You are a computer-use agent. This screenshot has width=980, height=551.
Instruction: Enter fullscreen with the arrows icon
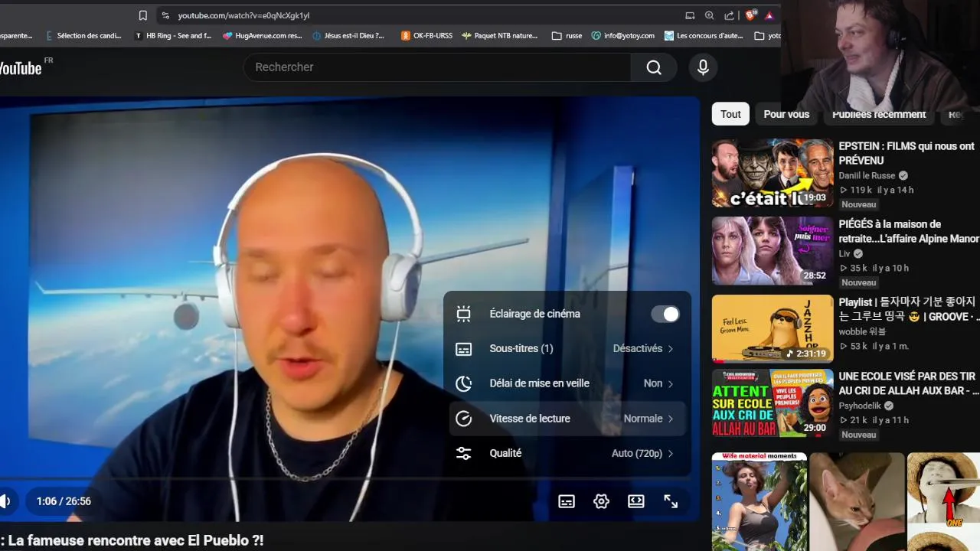pyautogui.click(x=671, y=501)
